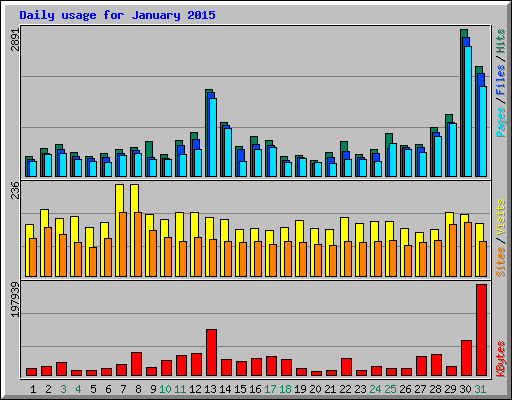Screen dimensions: 512x400
Task: Click the cyan Pages bar for day 14
Action: point(228,152)
